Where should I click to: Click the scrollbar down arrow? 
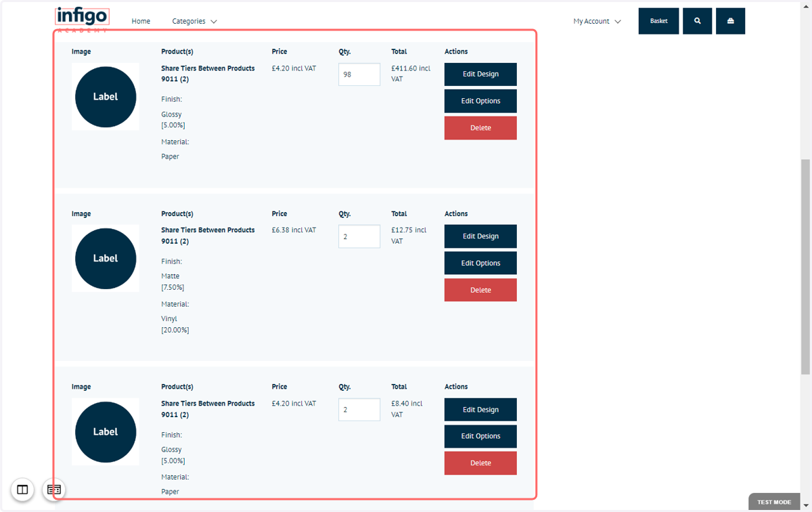point(805,505)
